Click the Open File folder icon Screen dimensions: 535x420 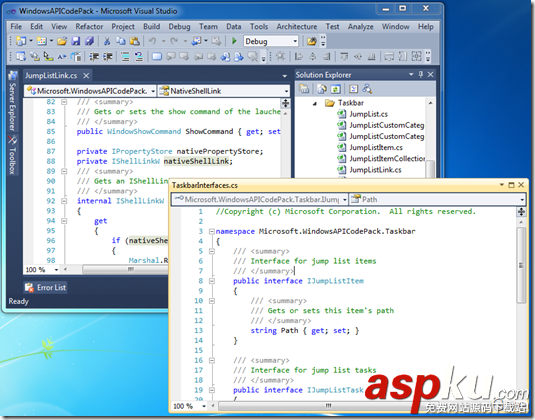click(62, 41)
